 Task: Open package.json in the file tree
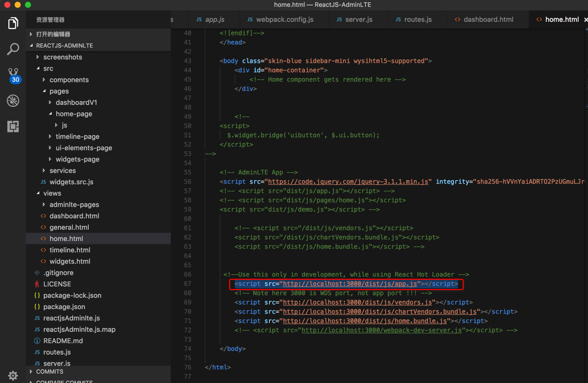(x=64, y=307)
